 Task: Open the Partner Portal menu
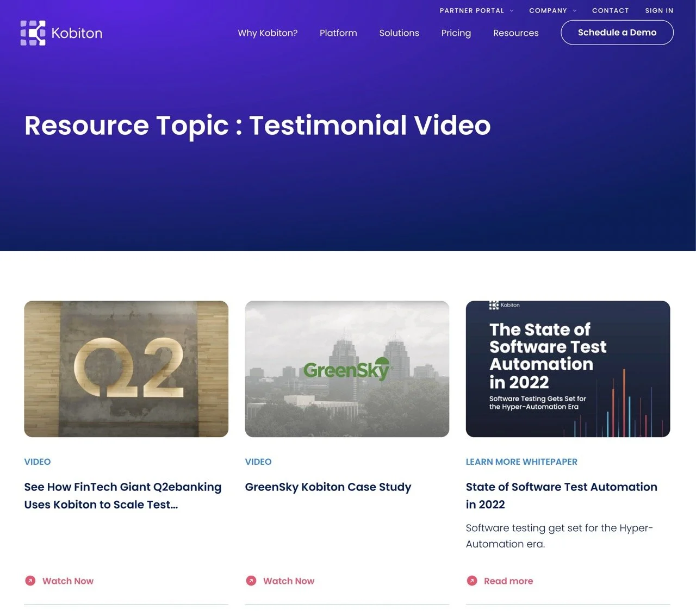[x=472, y=10]
